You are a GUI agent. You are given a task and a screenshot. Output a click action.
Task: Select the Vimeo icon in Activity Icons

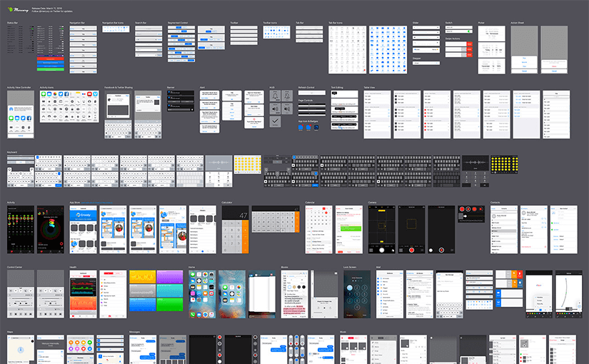[96, 94]
